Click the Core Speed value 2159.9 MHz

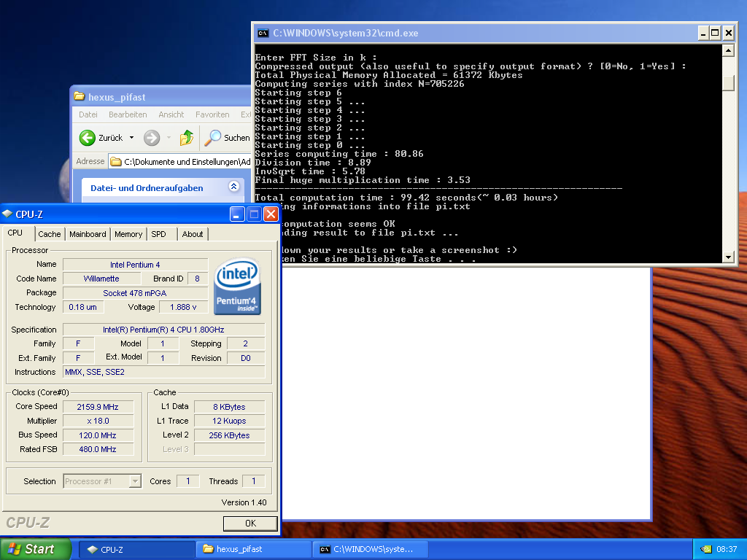pyautogui.click(x=98, y=407)
